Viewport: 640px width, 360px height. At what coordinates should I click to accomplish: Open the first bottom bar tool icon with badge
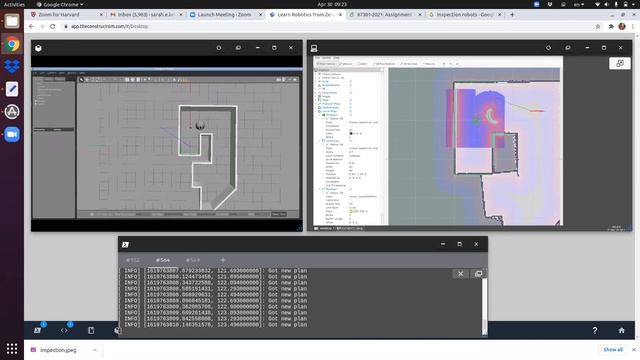tap(38, 330)
